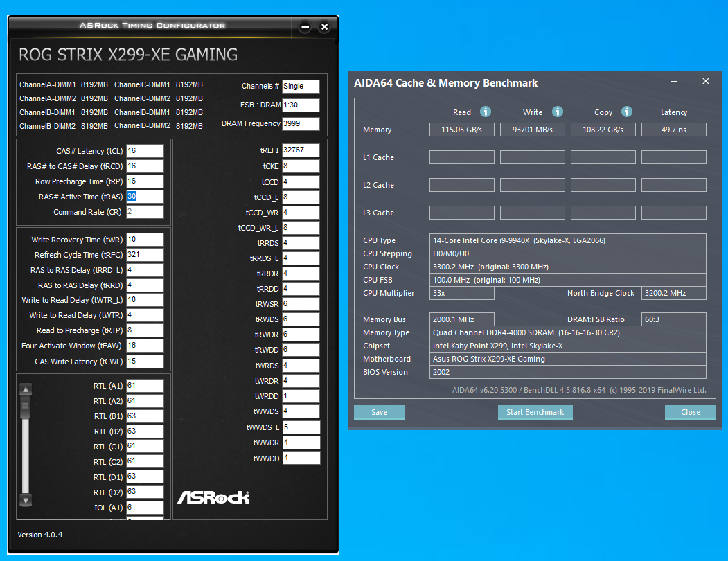Image resolution: width=728 pixels, height=561 pixels.
Task: Click the Write to Read Delay (tWTR_L) field
Action: [145, 300]
